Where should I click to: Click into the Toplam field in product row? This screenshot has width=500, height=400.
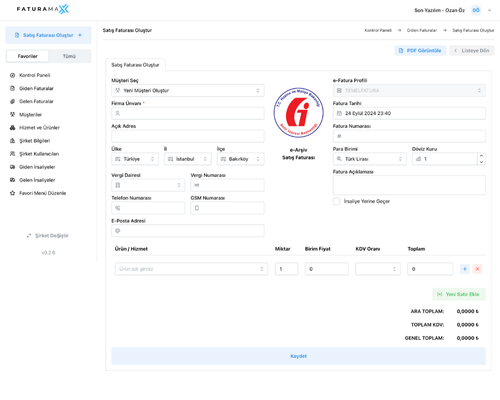point(430,269)
